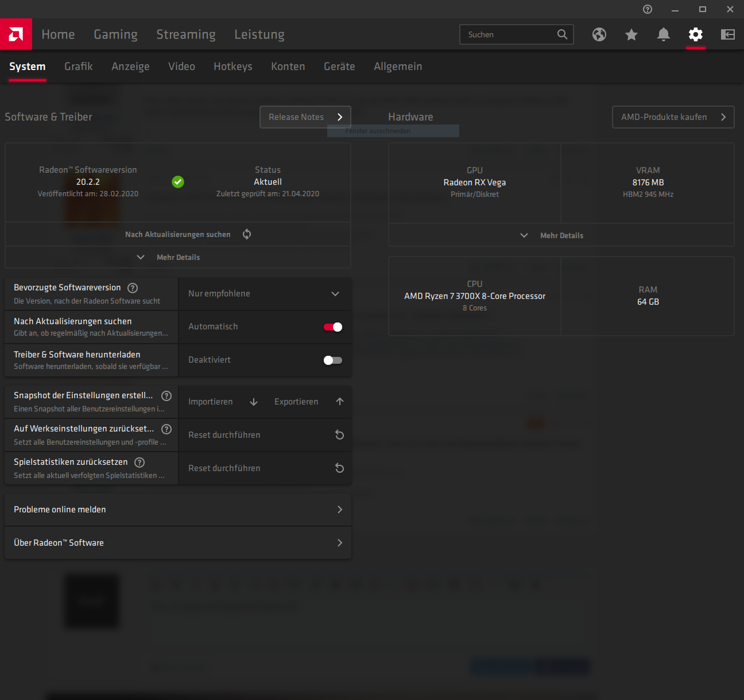Switch to Grafik settings tab
Viewport: 744px width, 700px height.
click(79, 67)
